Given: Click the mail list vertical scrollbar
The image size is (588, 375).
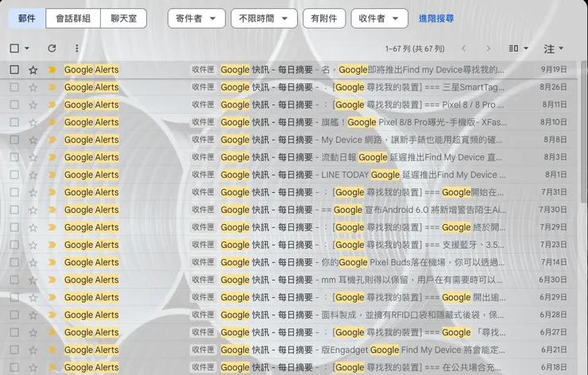Looking at the screenshot, I should tap(583, 131).
